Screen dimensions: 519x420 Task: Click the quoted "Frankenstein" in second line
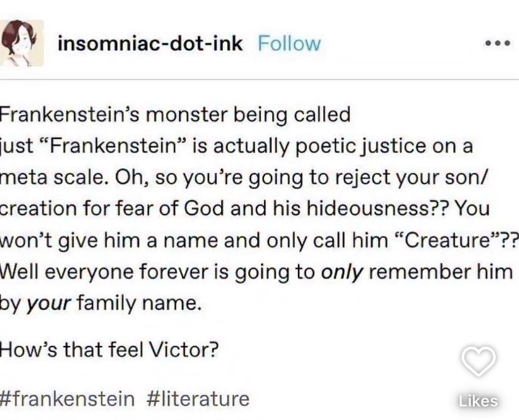(113, 146)
